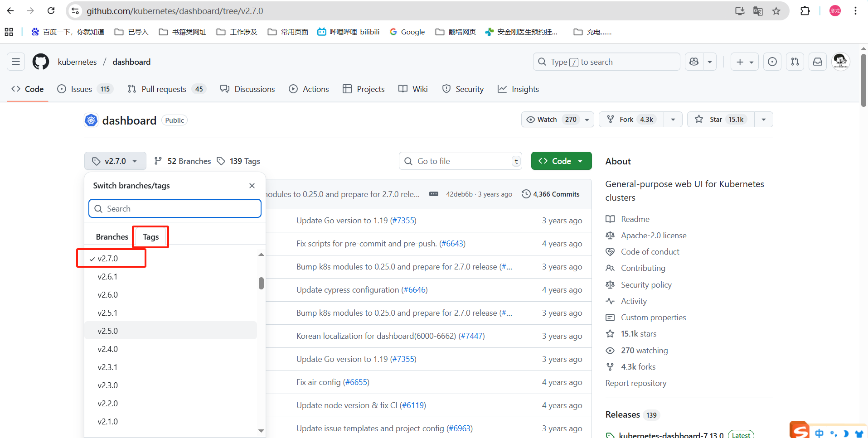The height and width of the screenshot is (438, 868).
Task: Open the hamburger navigation menu
Action: (16, 62)
